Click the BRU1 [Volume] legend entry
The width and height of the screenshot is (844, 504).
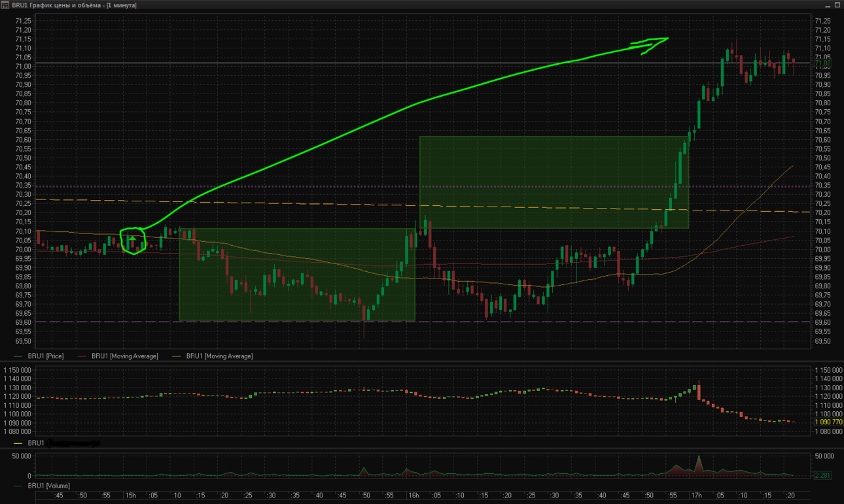(42, 486)
